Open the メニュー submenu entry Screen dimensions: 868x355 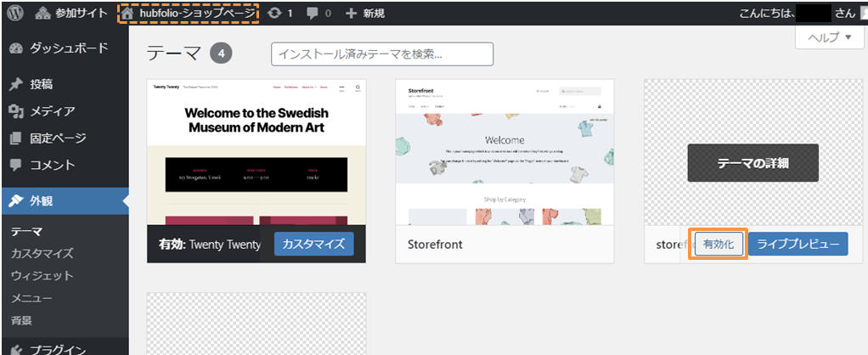click(31, 298)
